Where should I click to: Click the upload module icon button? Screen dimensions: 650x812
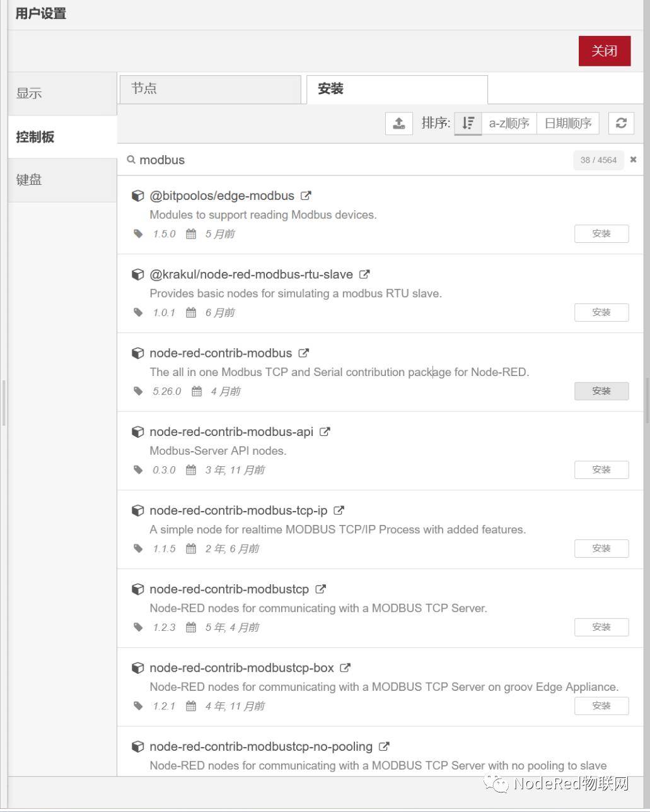pyautogui.click(x=399, y=123)
